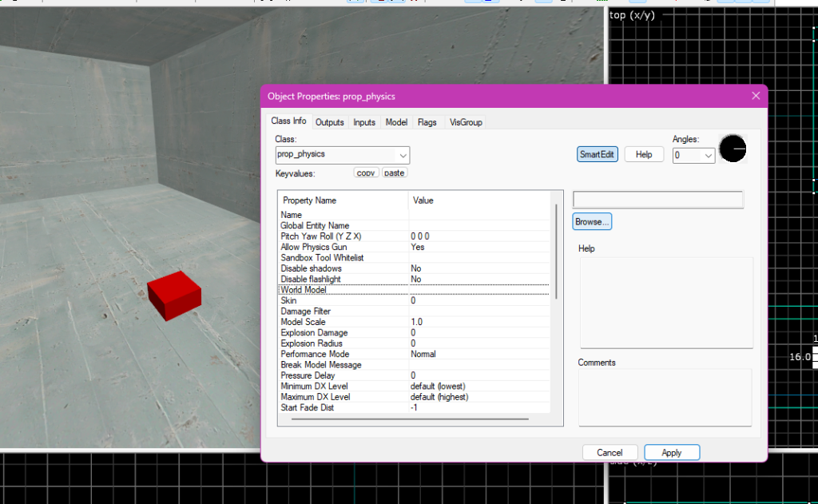Click the value input field above Browse
The height and width of the screenshot is (504, 818).
[x=657, y=200]
